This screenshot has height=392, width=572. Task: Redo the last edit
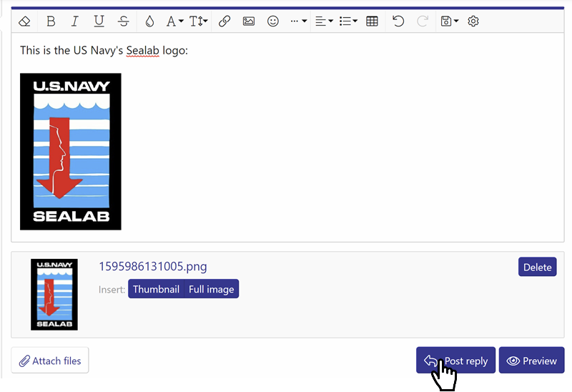[x=423, y=21]
